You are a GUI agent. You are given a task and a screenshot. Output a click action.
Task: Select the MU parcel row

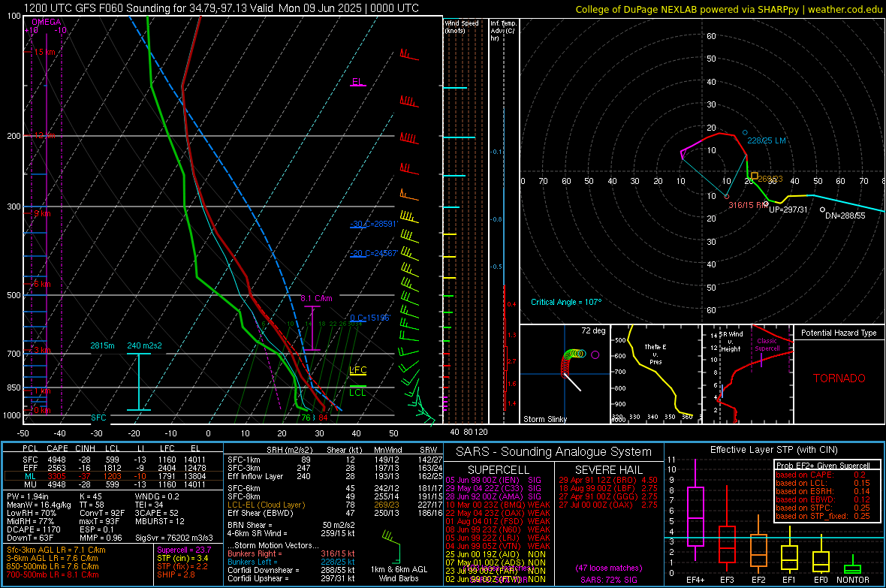coord(113,484)
